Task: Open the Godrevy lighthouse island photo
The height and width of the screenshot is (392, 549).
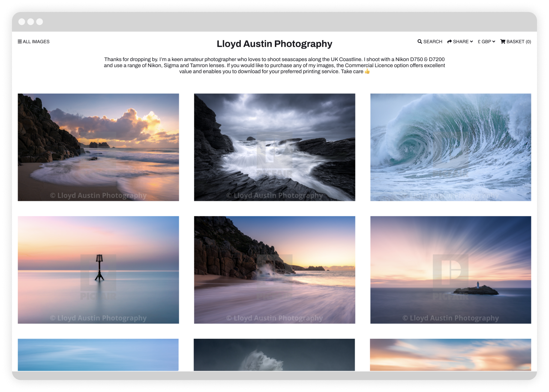Action: pyautogui.click(x=450, y=269)
